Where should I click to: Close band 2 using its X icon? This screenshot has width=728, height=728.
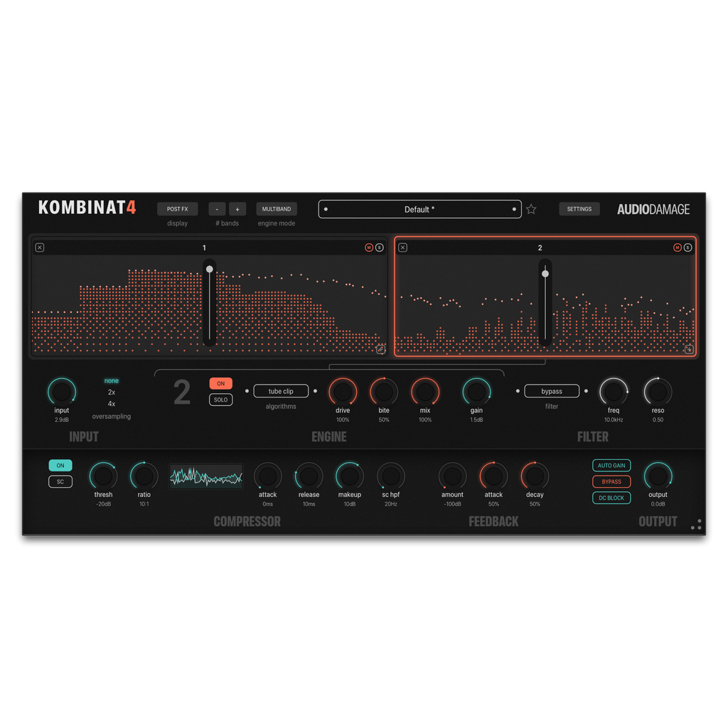403,247
